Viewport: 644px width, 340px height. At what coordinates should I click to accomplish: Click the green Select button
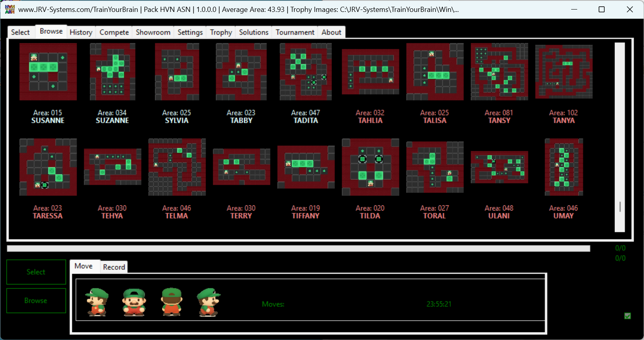(36, 272)
